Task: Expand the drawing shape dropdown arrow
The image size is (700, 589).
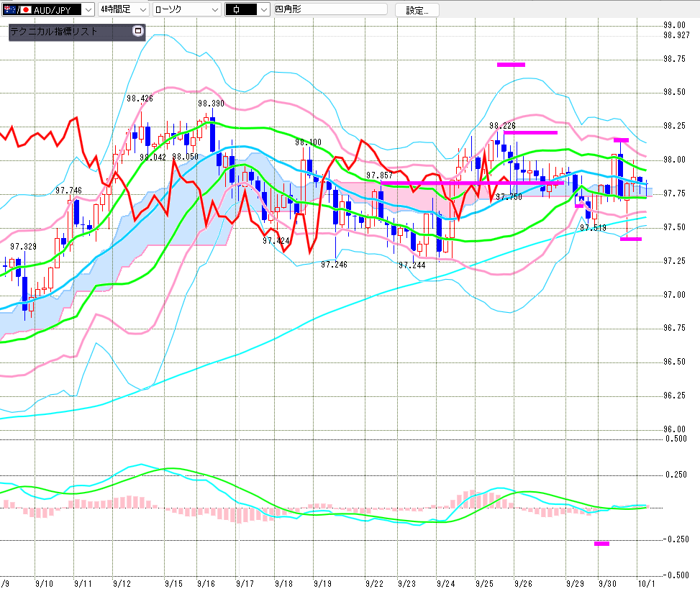Action: coord(264,10)
